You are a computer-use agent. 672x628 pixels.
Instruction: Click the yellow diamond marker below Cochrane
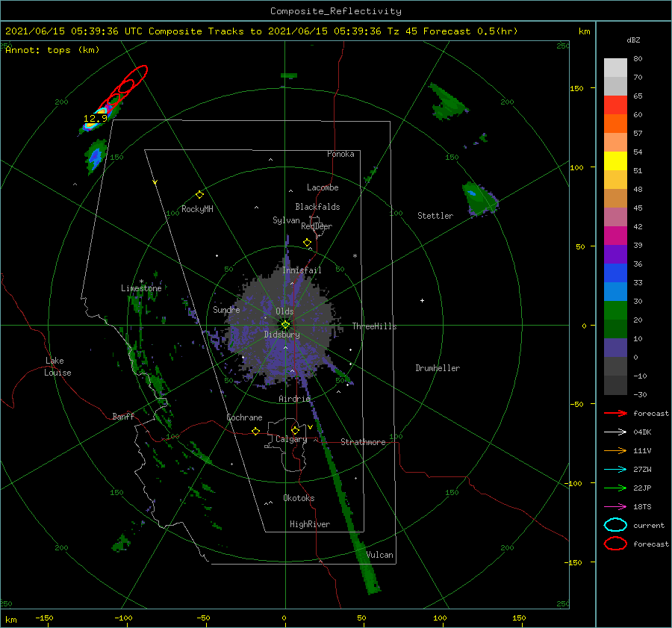[x=256, y=432]
